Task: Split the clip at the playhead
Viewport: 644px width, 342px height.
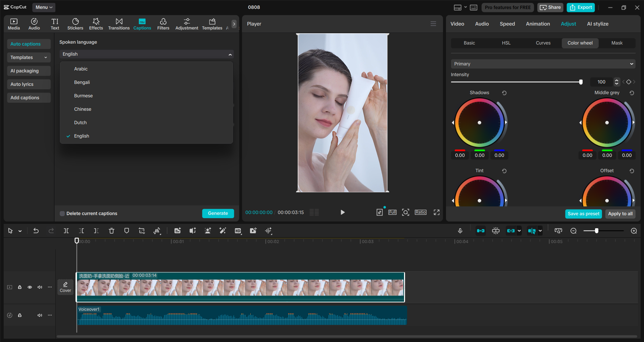Action: click(66, 231)
